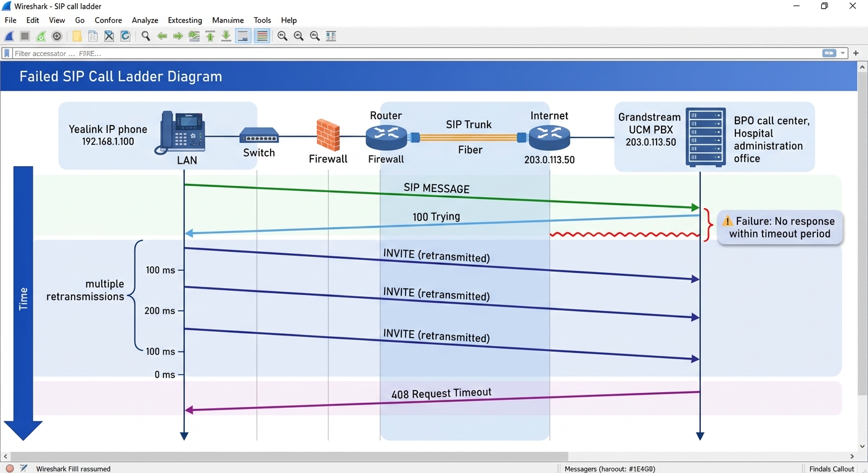Click the Grandstream PBX server icon

(x=705, y=137)
